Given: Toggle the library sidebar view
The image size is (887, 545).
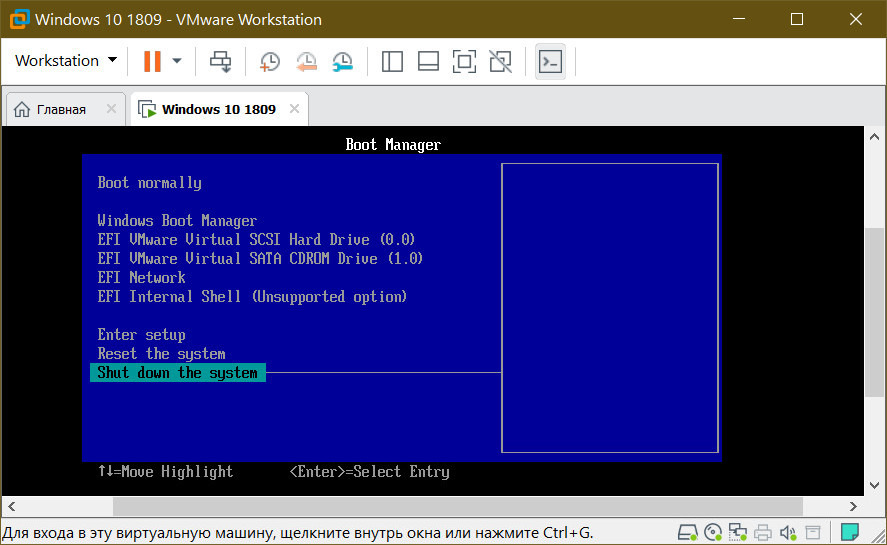Looking at the screenshot, I should pos(392,61).
